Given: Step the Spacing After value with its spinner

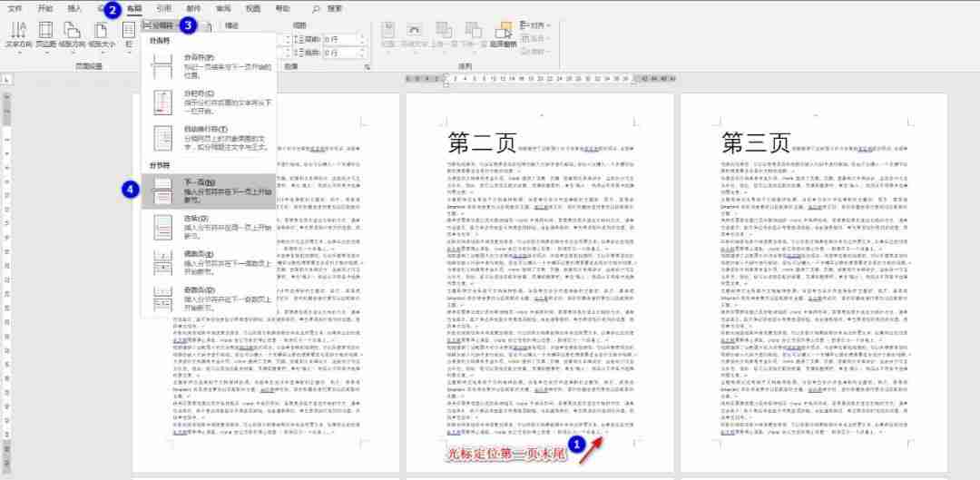Looking at the screenshot, I should (x=362, y=54).
